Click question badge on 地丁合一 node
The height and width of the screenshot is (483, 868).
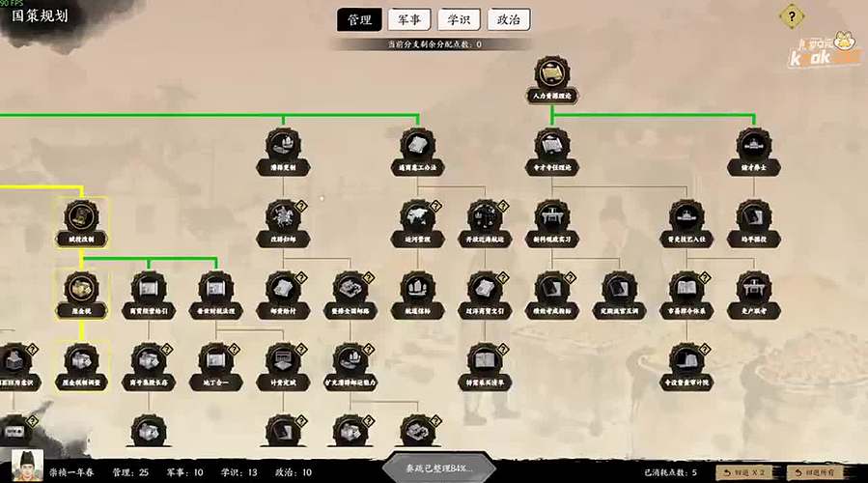pyautogui.click(x=235, y=350)
